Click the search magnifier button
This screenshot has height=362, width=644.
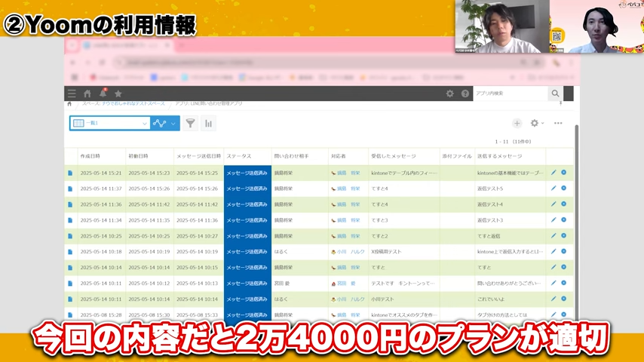click(x=555, y=94)
